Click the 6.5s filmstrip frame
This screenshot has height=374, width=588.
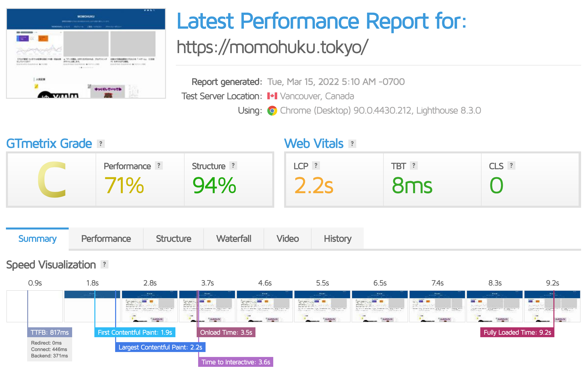pos(380,306)
